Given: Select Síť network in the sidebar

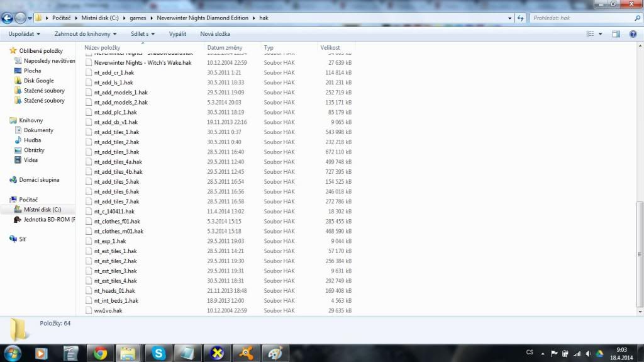Looking at the screenshot, I should pos(22,239).
